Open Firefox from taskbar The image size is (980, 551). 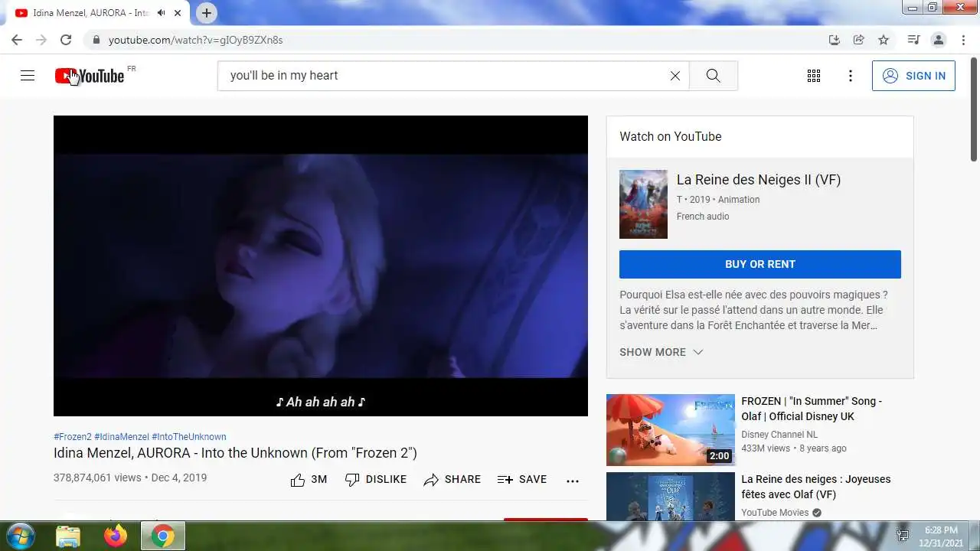tap(116, 536)
